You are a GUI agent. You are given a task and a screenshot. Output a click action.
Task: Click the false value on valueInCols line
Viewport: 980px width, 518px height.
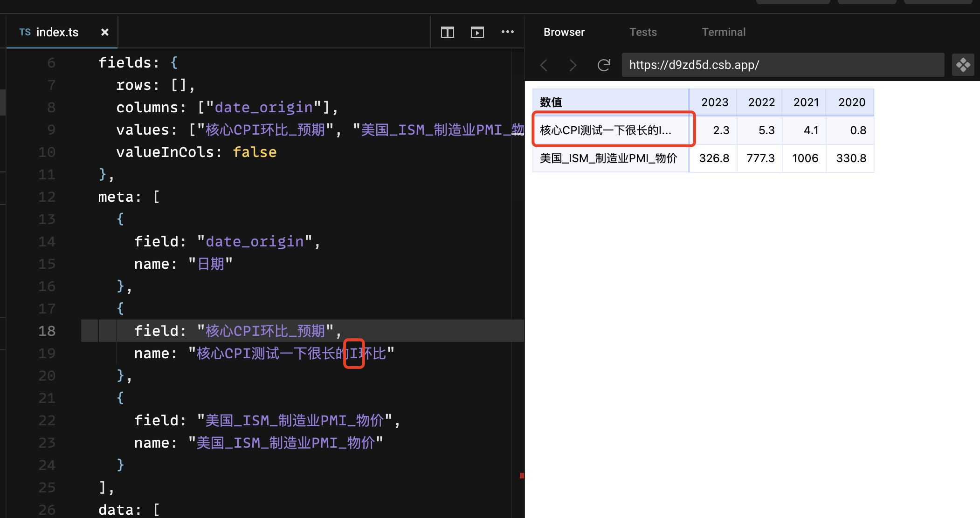[255, 152]
